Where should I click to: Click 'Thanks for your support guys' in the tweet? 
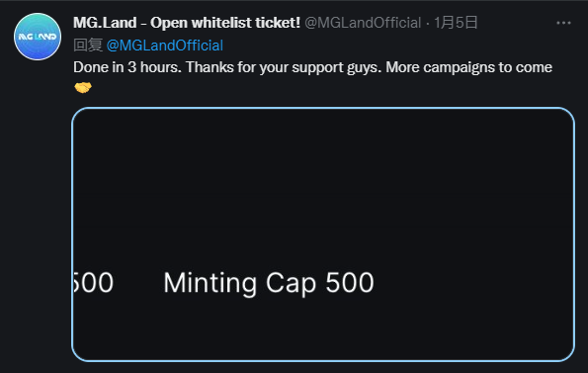coord(284,67)
